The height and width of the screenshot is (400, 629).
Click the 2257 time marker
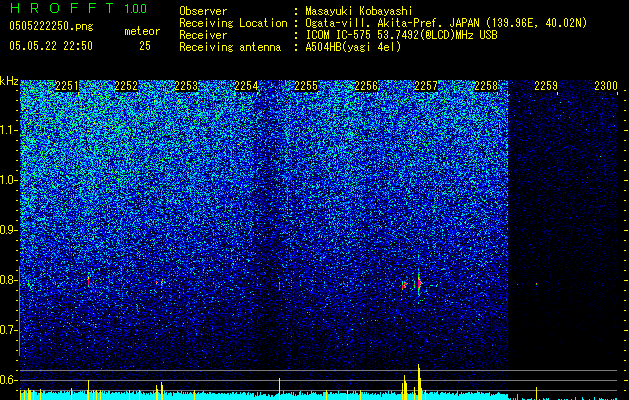pyautogui.click(x=426, y=86)
